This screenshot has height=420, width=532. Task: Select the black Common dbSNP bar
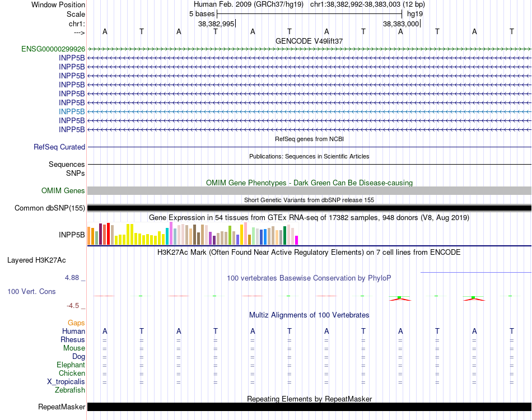click(309, 208)
